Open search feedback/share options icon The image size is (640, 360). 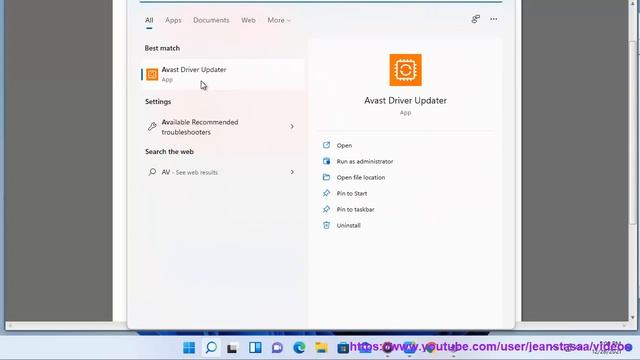click(476, 19)
